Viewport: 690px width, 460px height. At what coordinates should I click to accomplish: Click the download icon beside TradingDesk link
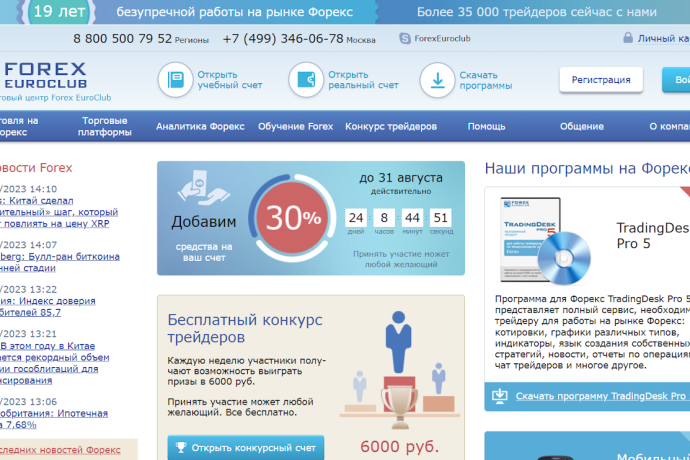499,396
